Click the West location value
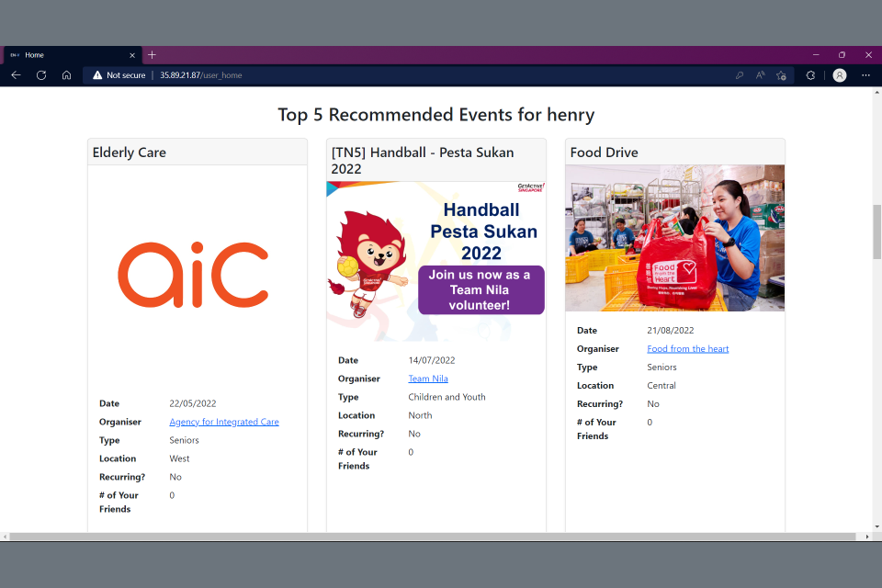 (x=179, y=458)
